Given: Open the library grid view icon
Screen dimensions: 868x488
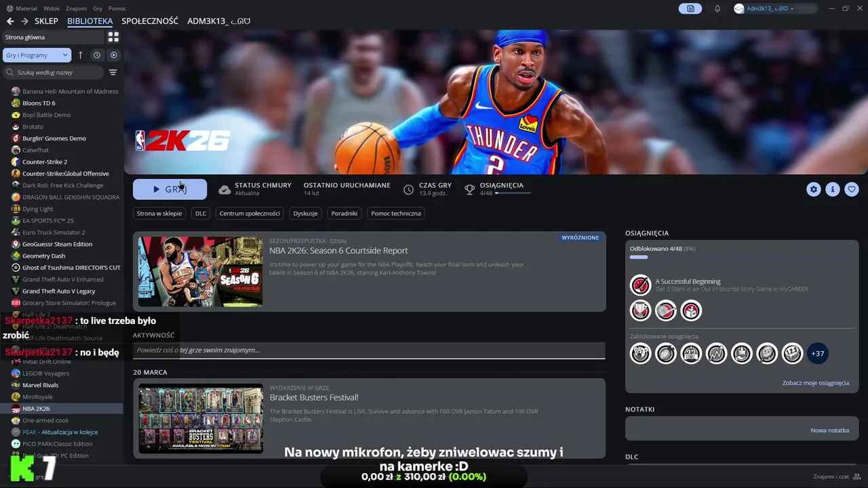Looking at the screenshot, I should (x=113, y=37).
